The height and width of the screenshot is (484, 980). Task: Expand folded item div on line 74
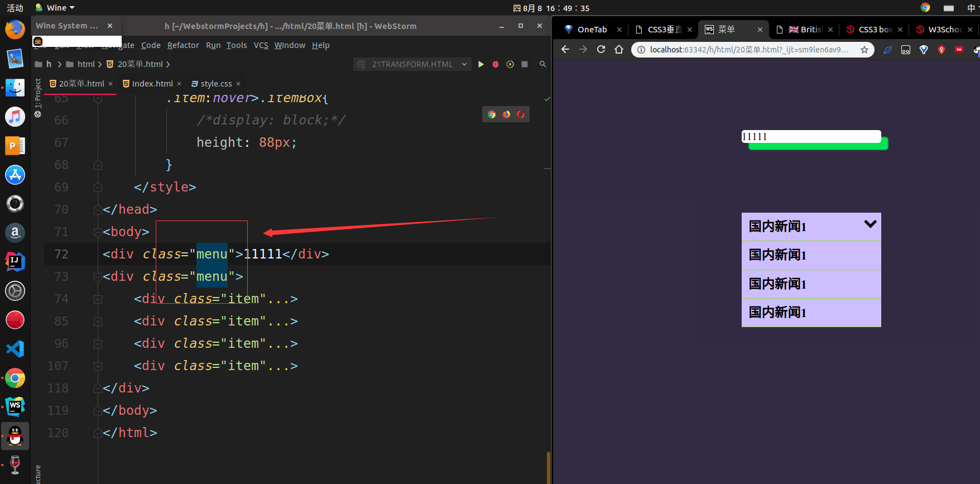coord(98,299)
